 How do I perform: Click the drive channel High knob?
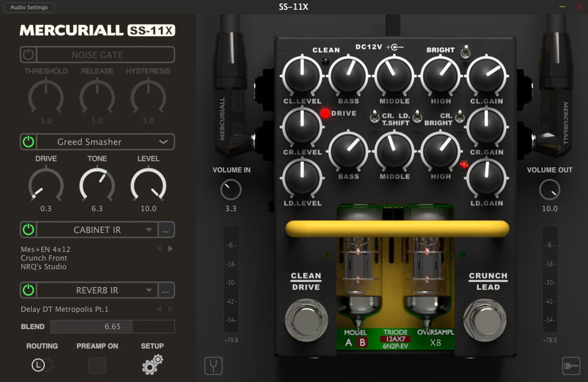[x=441, y=151]
